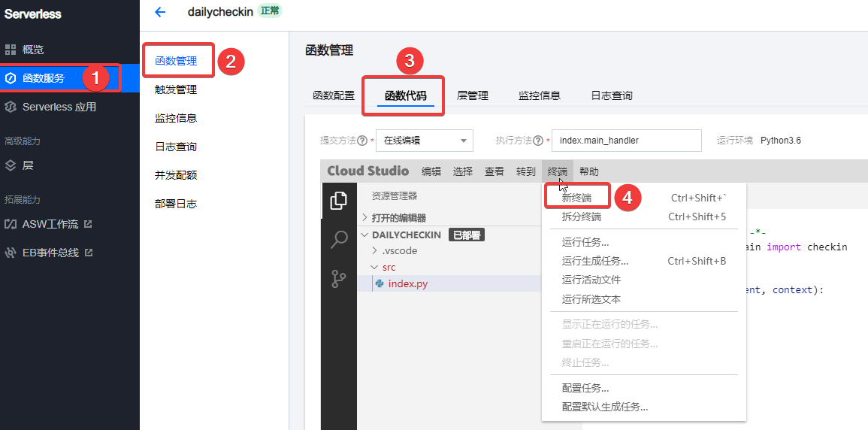Open the Explorer files icon in activity bar
Viewport: 868px width, 430px height.
(339, 200)
